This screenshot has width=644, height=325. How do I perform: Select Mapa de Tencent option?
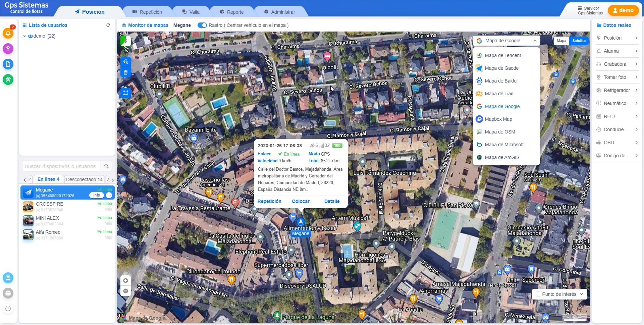click(506, 55)
